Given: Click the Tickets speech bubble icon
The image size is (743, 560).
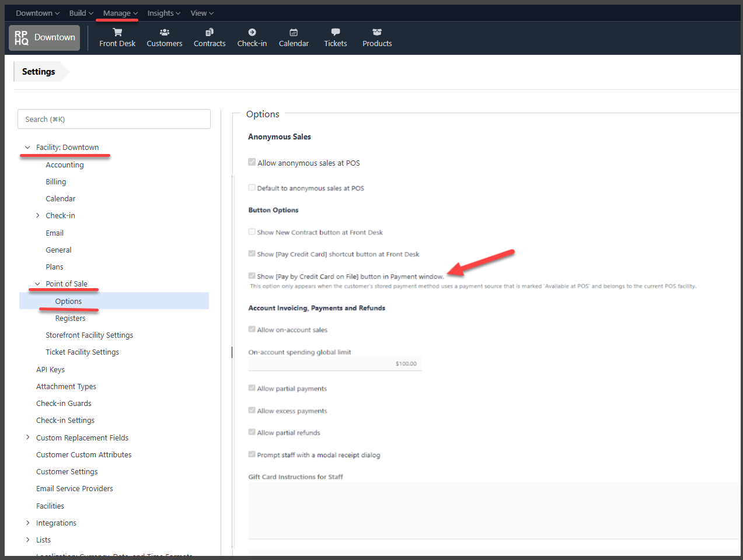Looking at the screenshot, I should (x=336, y=33).
